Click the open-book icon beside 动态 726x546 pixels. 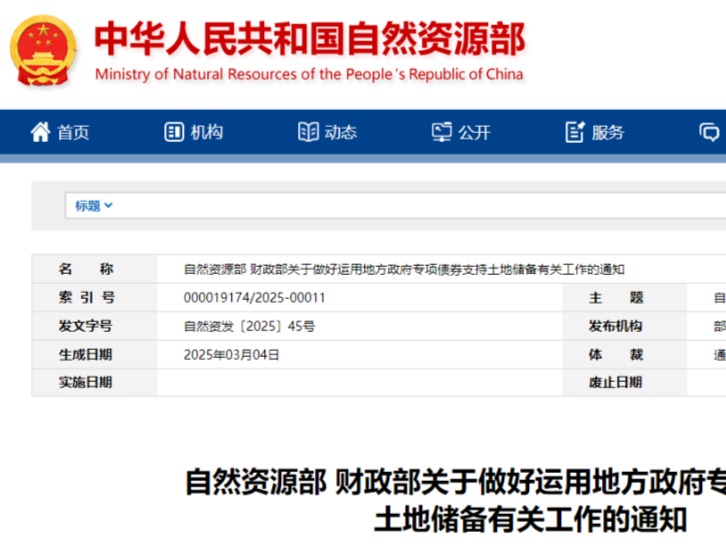pyautogui.click(x=308, y=132)
